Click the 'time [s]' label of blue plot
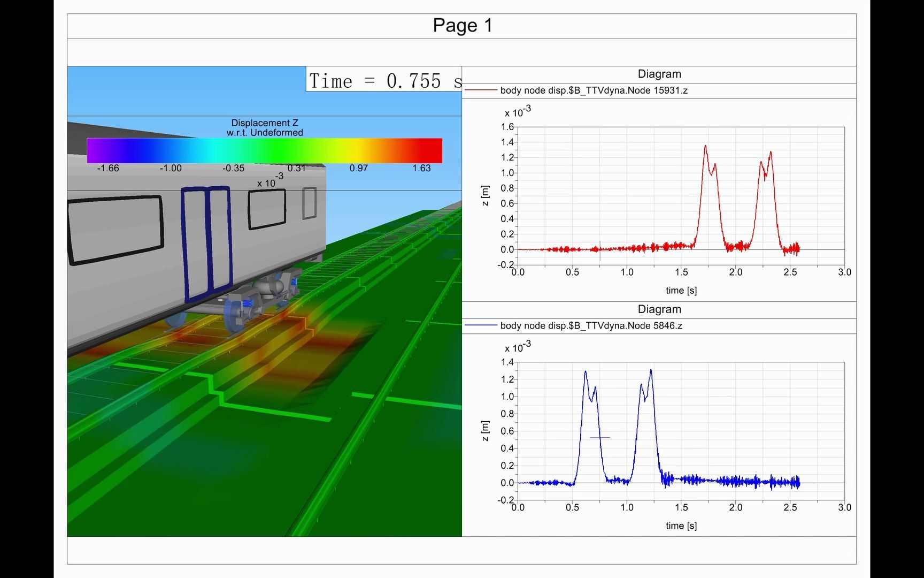 click(681, 526)
